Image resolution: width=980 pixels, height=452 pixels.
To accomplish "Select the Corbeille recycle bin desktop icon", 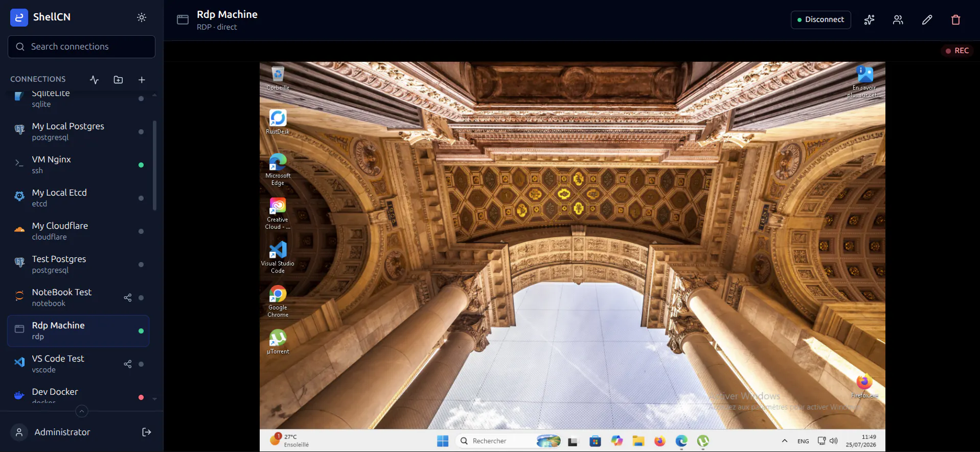I will click(x=278, y=79).
